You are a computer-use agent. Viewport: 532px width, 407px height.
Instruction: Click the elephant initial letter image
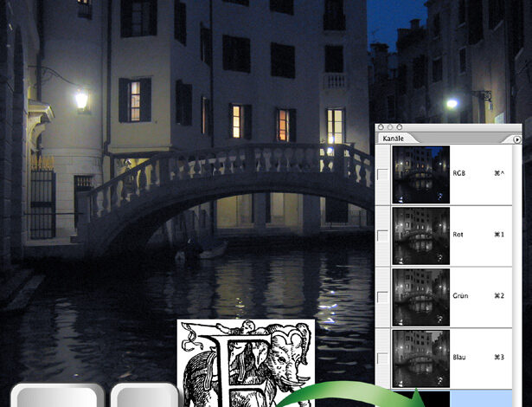tap(246, 363)
